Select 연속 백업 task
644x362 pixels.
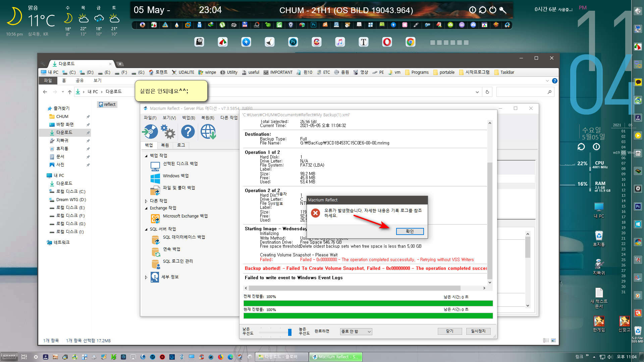(171, 249)
